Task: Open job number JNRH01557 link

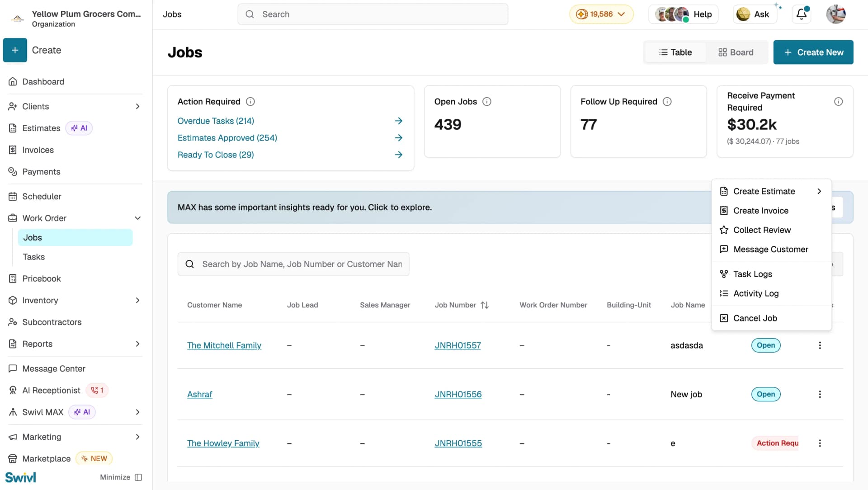Action: tap(458, 346)
